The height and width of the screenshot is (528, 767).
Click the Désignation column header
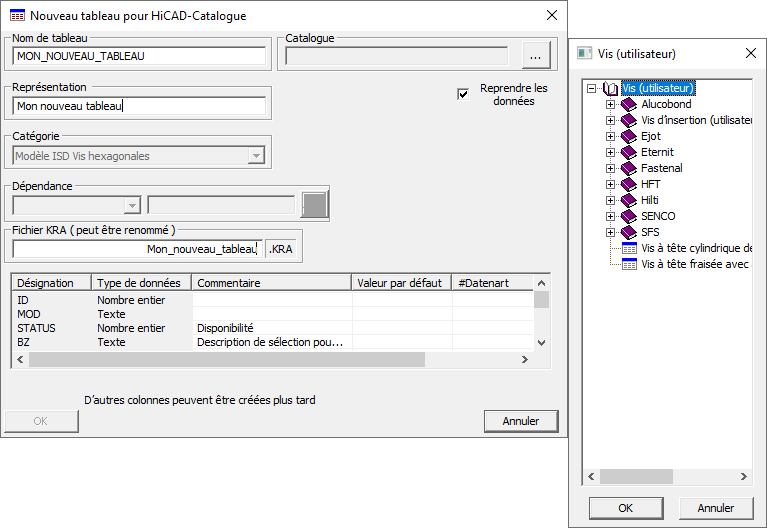coord(51,283)
